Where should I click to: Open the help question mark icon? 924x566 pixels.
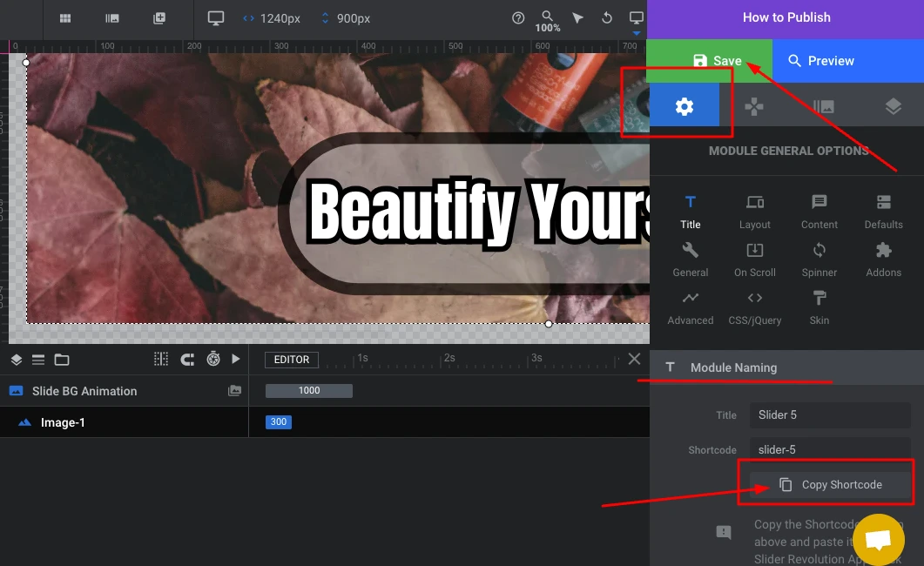coord(518,18)
